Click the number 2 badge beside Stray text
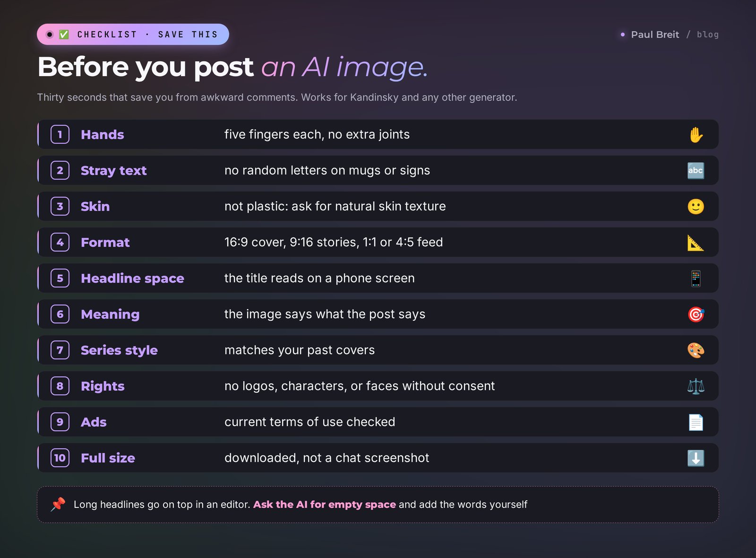Viewport: 756px width, 558px height. pos(60,170)
